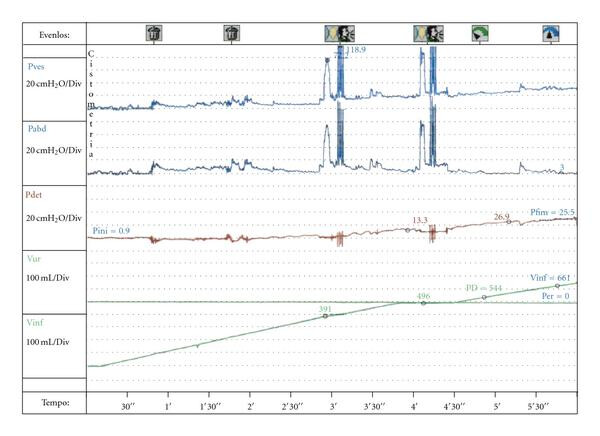Click the 2'30'' time tick label
600x436 pixels.
293,407
